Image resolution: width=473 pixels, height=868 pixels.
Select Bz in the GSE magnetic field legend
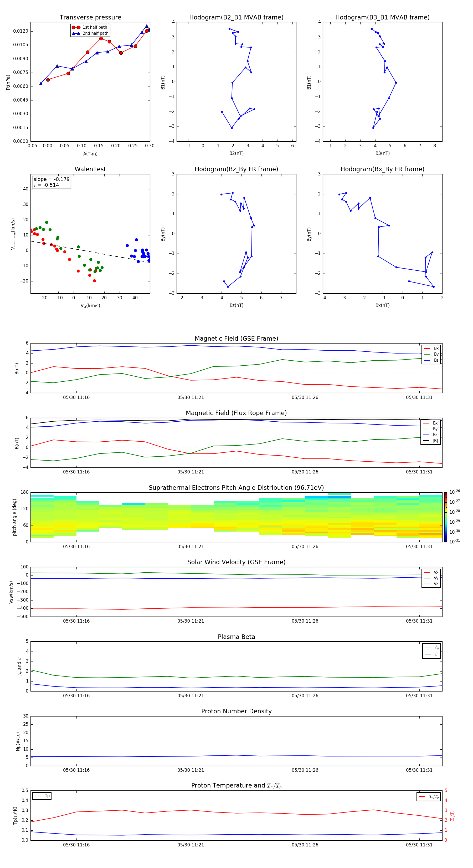click(x=431, y=360)
